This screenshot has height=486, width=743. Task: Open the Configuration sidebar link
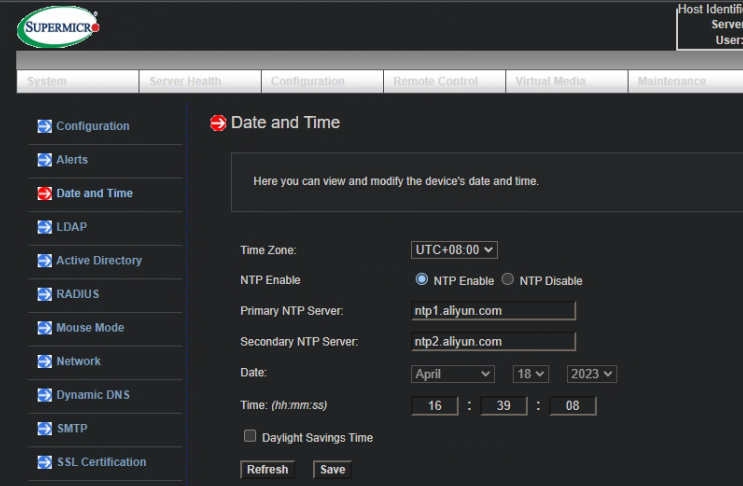93,126
